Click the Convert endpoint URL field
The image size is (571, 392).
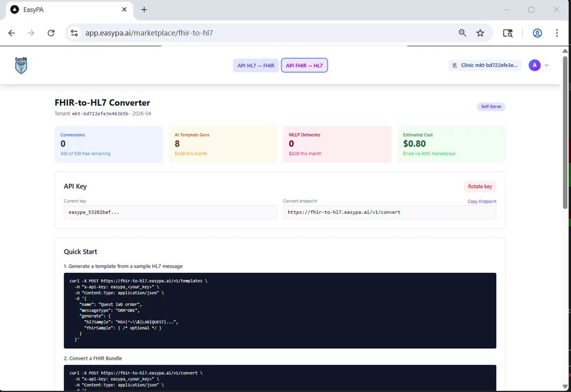click(x=389, y=212)
